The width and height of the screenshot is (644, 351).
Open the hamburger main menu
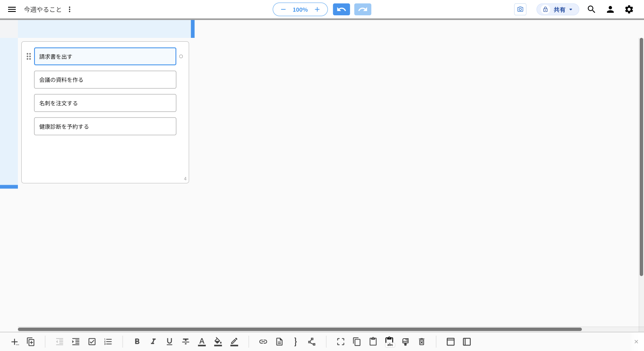(12, 9)
